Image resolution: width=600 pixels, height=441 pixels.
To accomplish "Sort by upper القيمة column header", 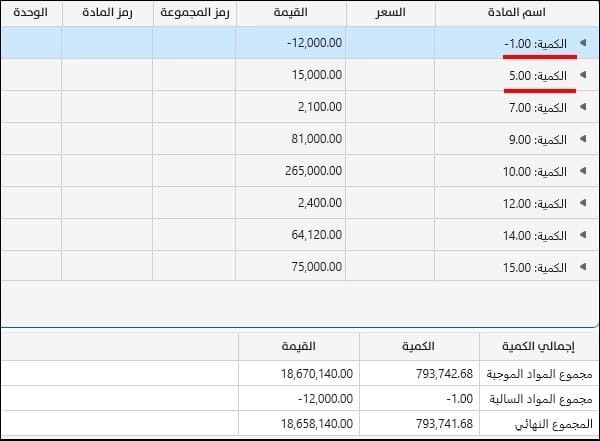I will click(x=291, y=13).
